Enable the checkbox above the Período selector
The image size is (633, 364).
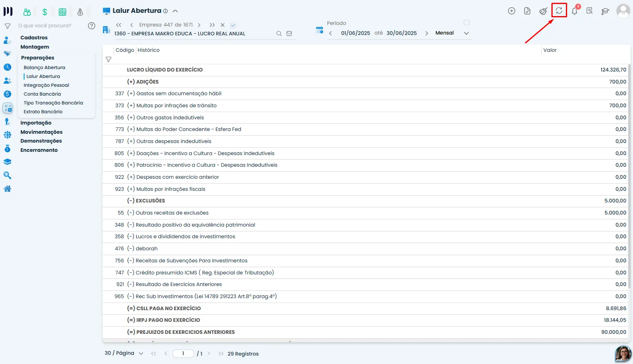467,22
